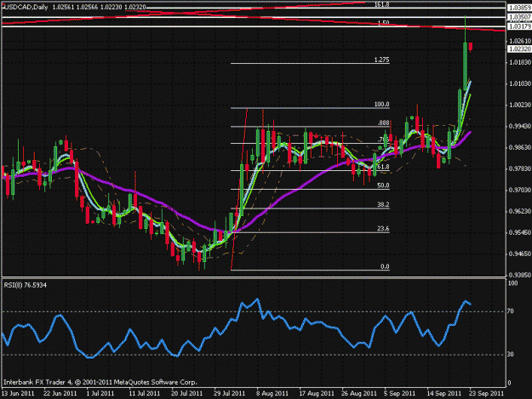Click the 14 Sep 2011 date label
532x399 pixels.
(444, 393)
